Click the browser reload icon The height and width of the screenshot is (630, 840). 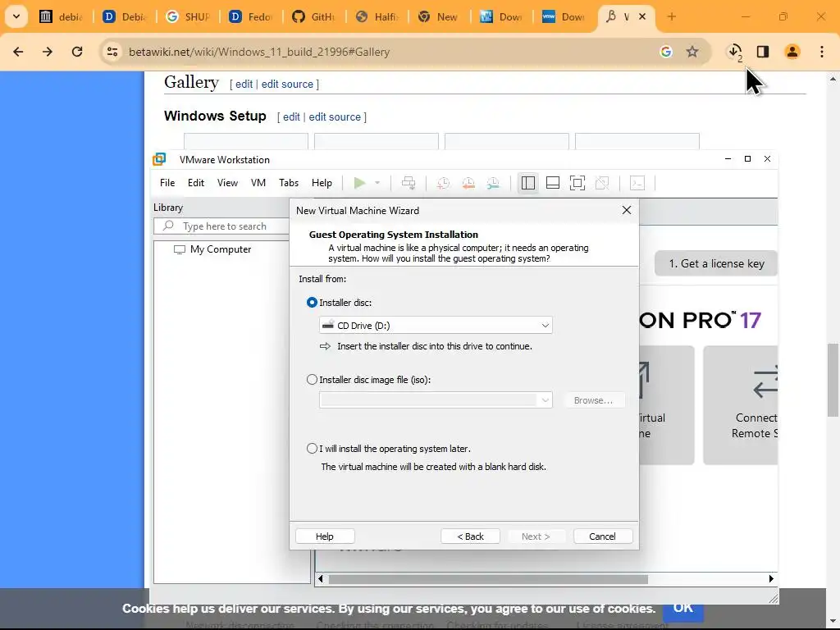77,52
